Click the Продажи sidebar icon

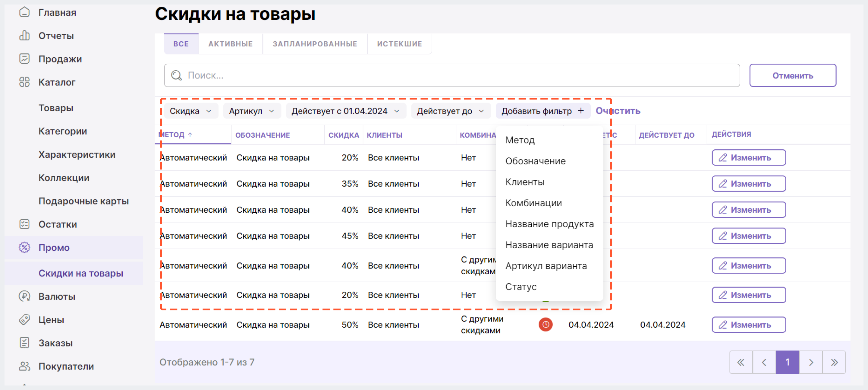pos(24,59)
